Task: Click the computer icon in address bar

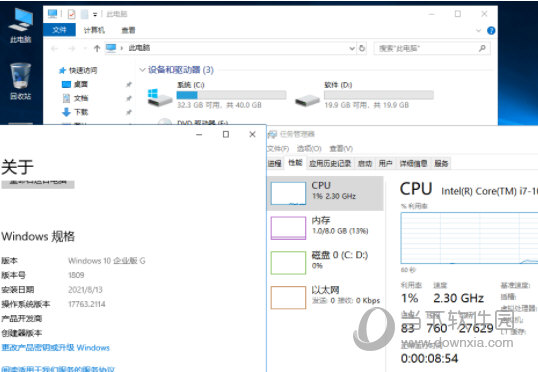Action: point(111,48)
